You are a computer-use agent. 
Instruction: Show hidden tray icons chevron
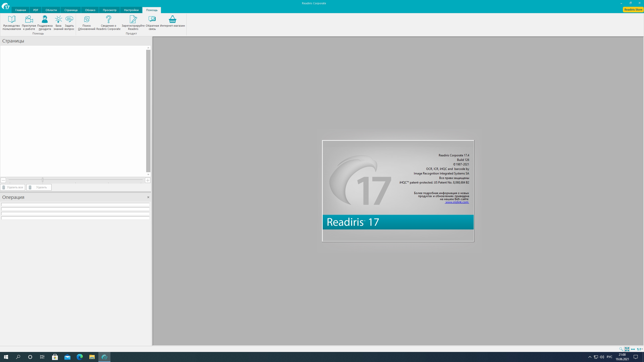tap(590, 357)
